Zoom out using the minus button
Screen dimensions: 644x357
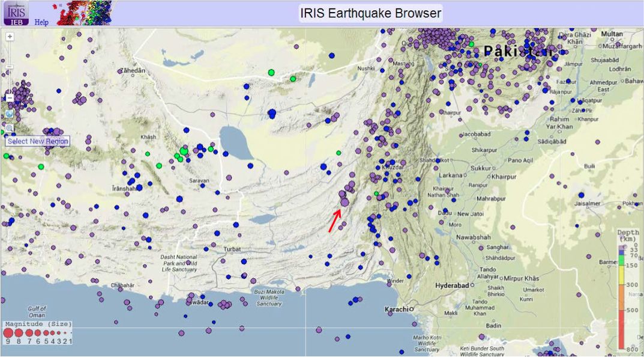[9, 97]
